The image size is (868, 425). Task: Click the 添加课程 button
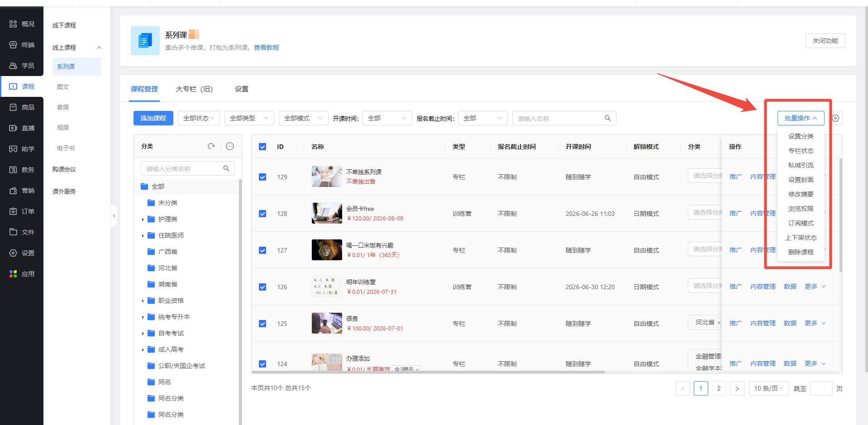(x=153, y=118)
